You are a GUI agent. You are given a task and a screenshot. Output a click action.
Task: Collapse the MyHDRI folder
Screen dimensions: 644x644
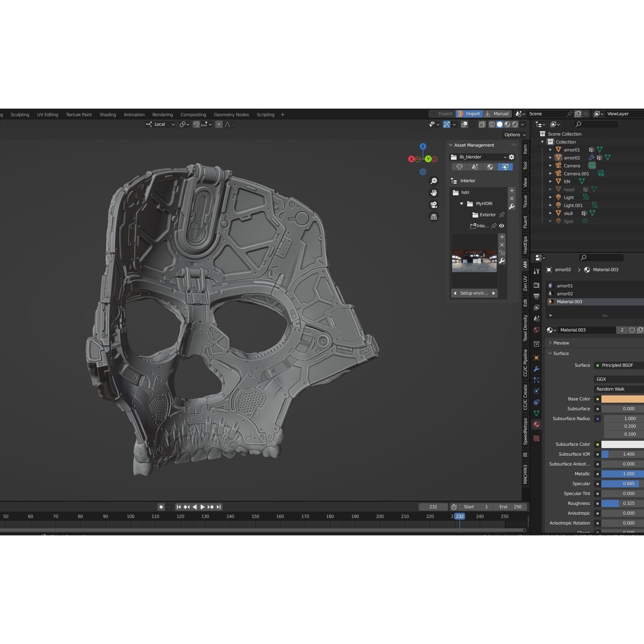point(461,204)
